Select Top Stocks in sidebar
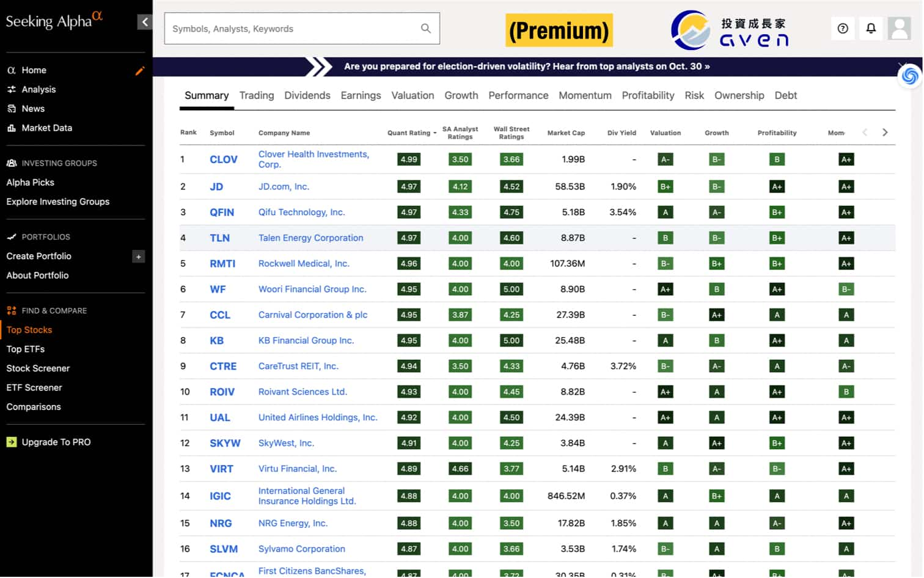Screen dimensions: 924x578 29,330
